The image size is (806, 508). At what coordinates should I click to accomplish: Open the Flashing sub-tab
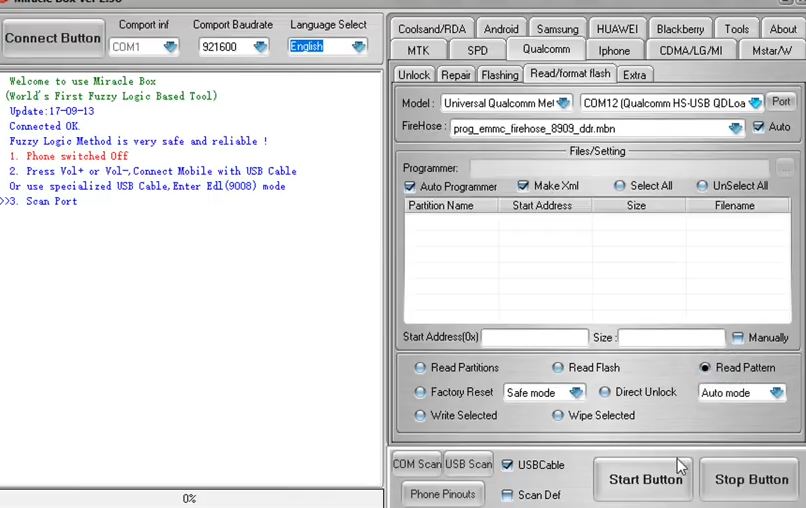500,75
